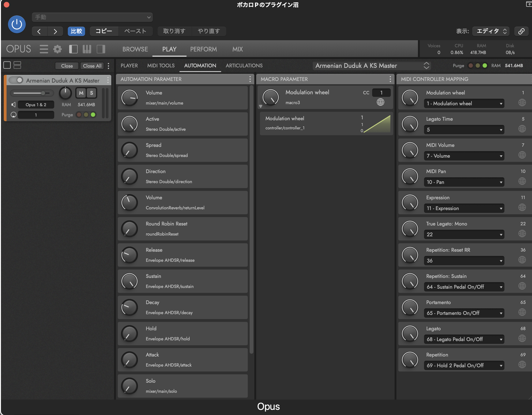Click the コピー copy button
Screen dimensions: 532x415
(x=104, y=31)
